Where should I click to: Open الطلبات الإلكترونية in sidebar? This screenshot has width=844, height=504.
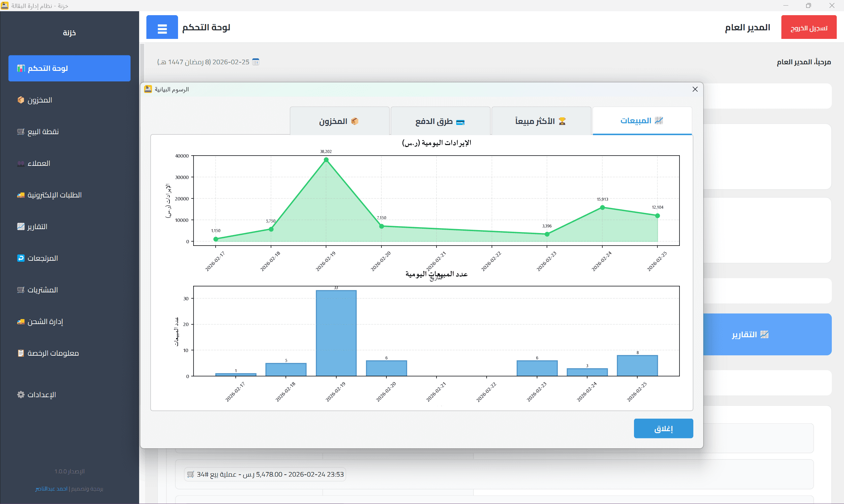[x=54, y=194]
